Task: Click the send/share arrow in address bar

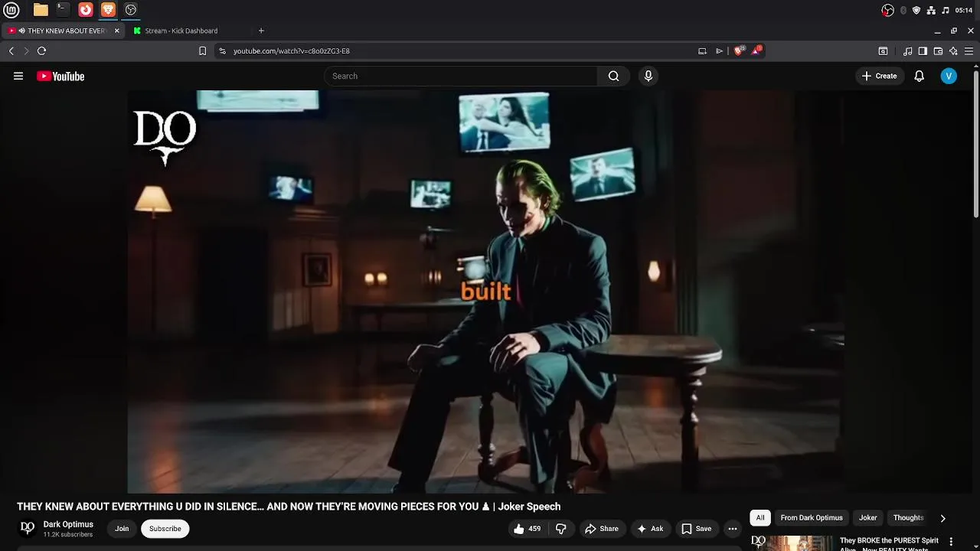Action: click(719, 51)
